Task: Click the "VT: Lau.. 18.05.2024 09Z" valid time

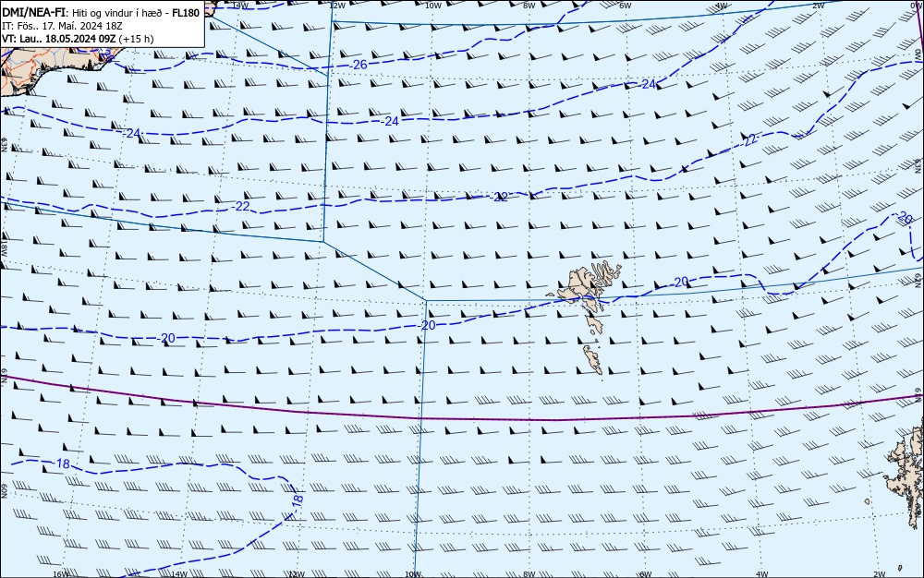Action: (x=58, y=39)
